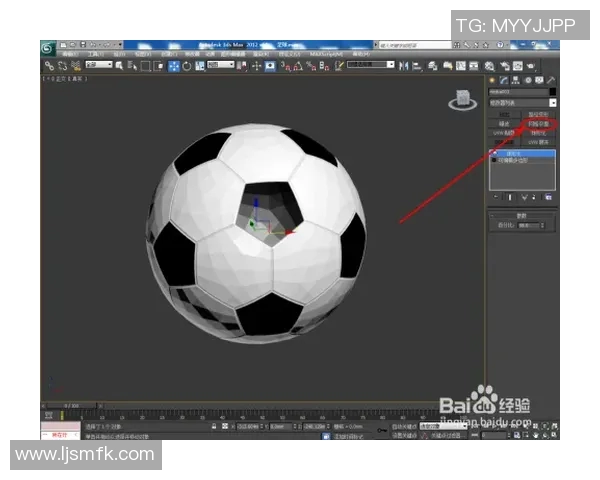Expand the Modifier List dropdown
The width and height of the screenshot is (600, 480).
click(553, 103)
